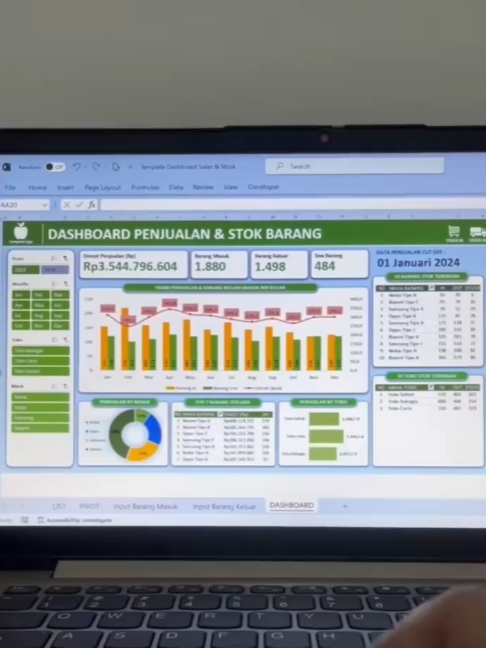Image resolution: width=486 pixels, height=648 pixels.
Task: Open the Stock In shopping cart icon
Action: tap(454, 233)
